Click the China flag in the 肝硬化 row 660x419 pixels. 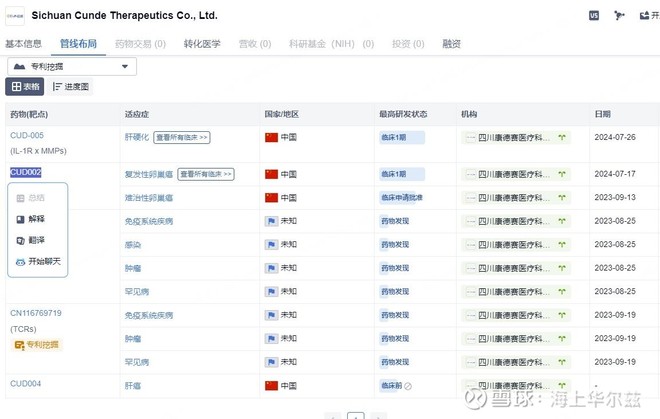pyautogui.click(x=271, y=137)
